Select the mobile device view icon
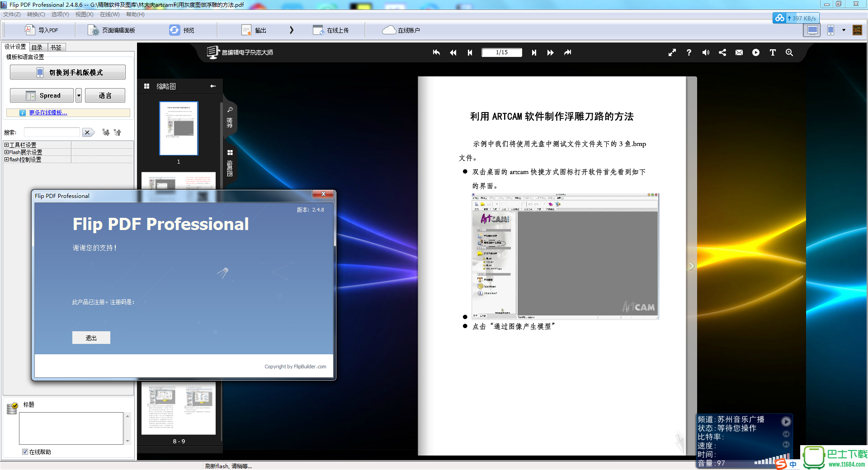Screen dimensions: 868x470 point(830,30)
